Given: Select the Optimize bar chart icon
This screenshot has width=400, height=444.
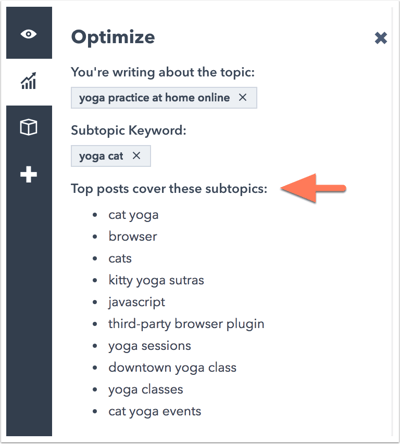Looking at the screenshot, I should pos(29,81).
